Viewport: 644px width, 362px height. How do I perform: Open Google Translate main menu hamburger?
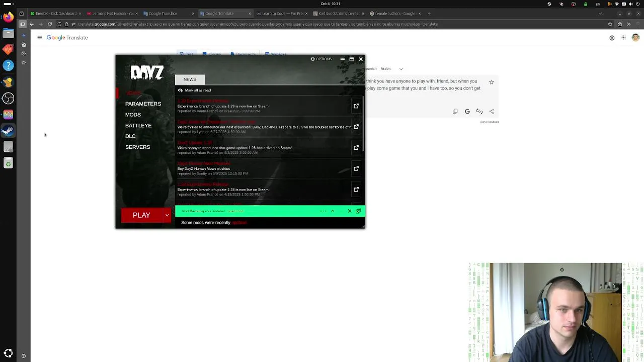[40, 37]
